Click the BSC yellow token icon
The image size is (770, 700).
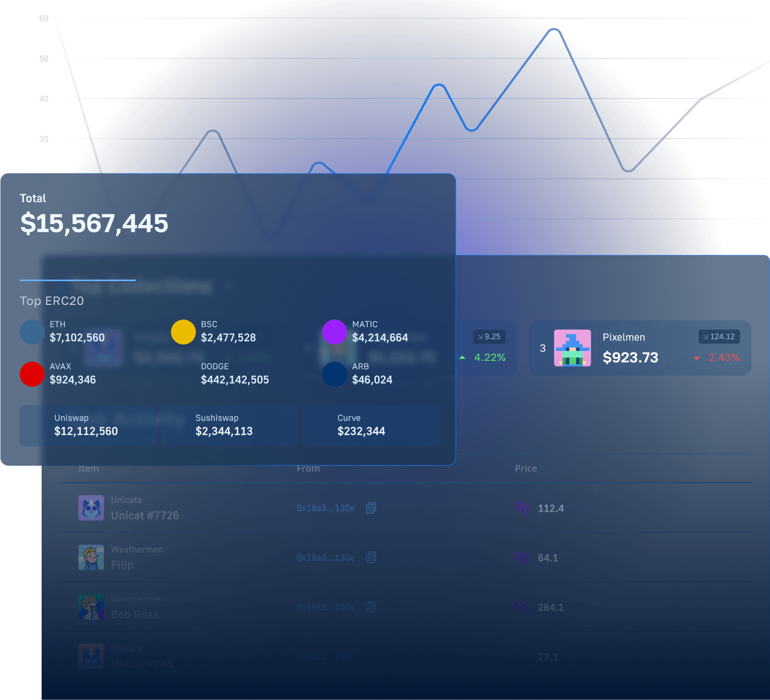click(183, 332)
